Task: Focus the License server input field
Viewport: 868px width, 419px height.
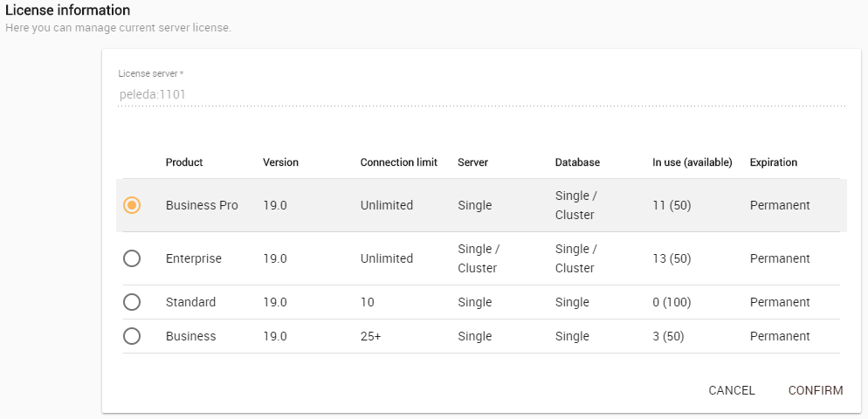Action: (481, 94)
